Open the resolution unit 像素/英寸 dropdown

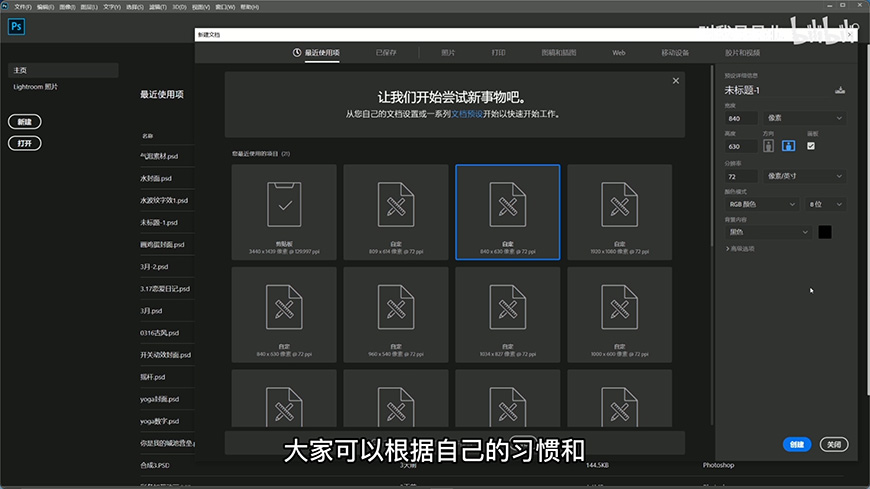[x=805, y=176]
